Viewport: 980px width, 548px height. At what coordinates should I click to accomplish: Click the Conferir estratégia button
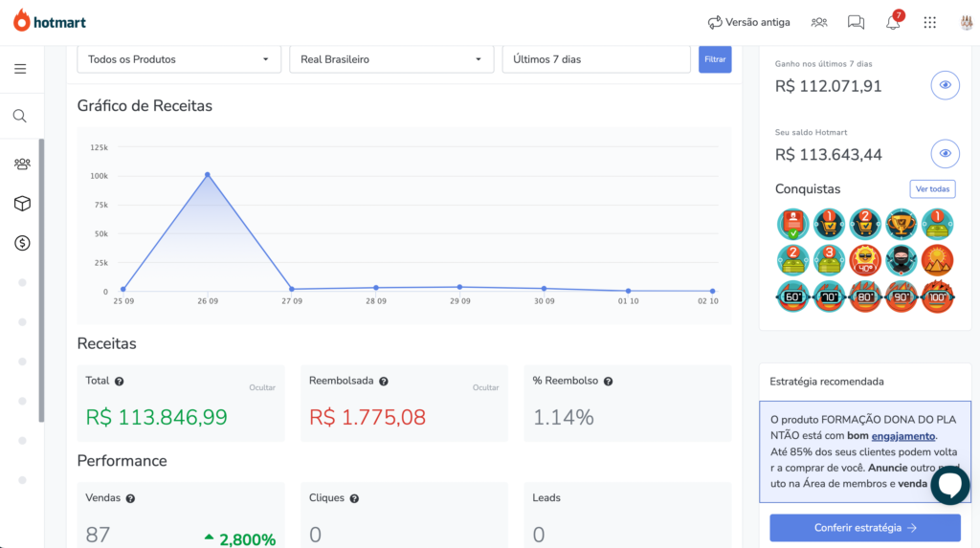(865, 528)
